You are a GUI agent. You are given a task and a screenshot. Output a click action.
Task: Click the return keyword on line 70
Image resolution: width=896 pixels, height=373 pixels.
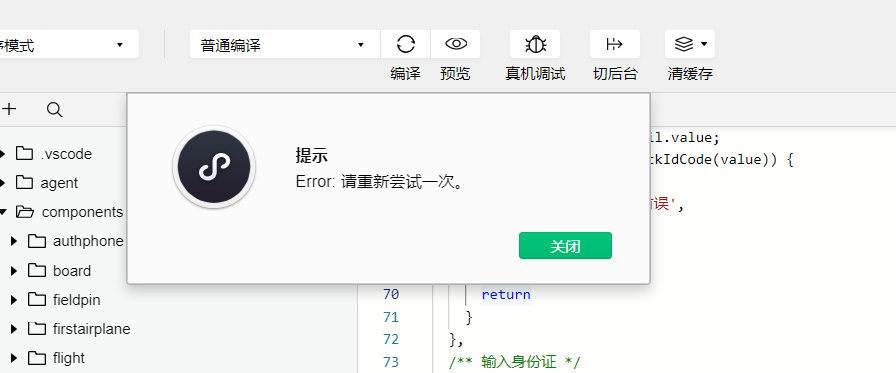[x=506, y=295]
